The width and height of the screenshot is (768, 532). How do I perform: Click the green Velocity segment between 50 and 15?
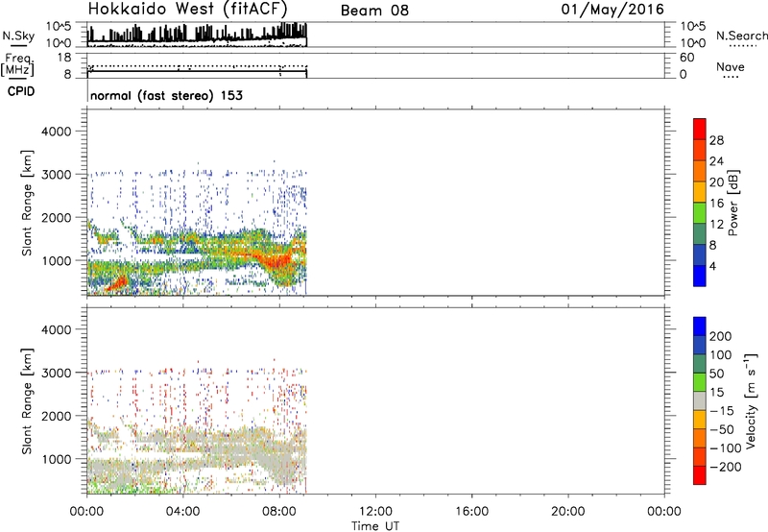coord(700,382)
